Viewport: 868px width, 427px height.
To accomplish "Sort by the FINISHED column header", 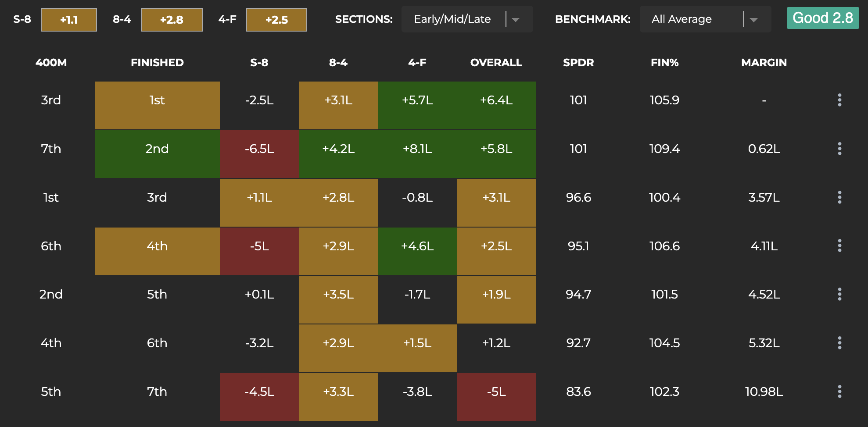I will 157,63.
